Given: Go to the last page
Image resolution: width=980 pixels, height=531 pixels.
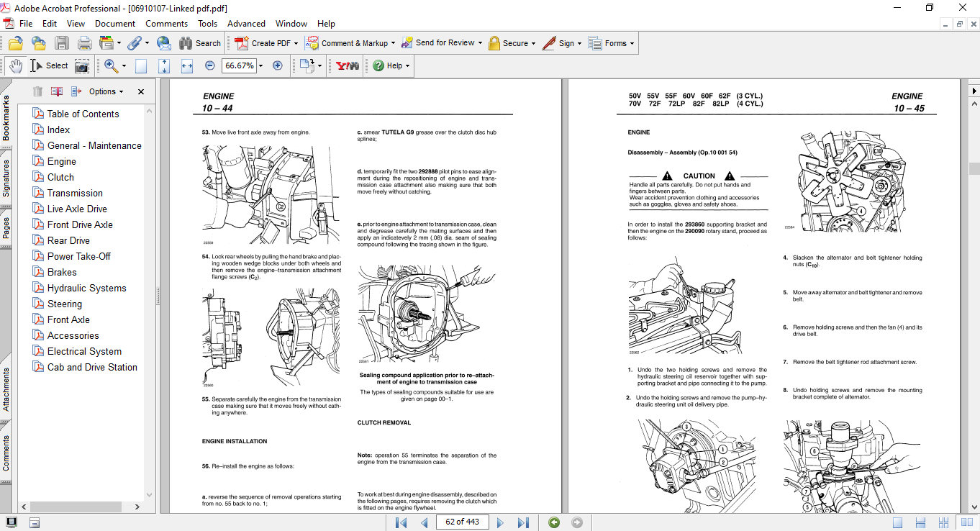Looking at the screenshot, I should tap(523, 522).
